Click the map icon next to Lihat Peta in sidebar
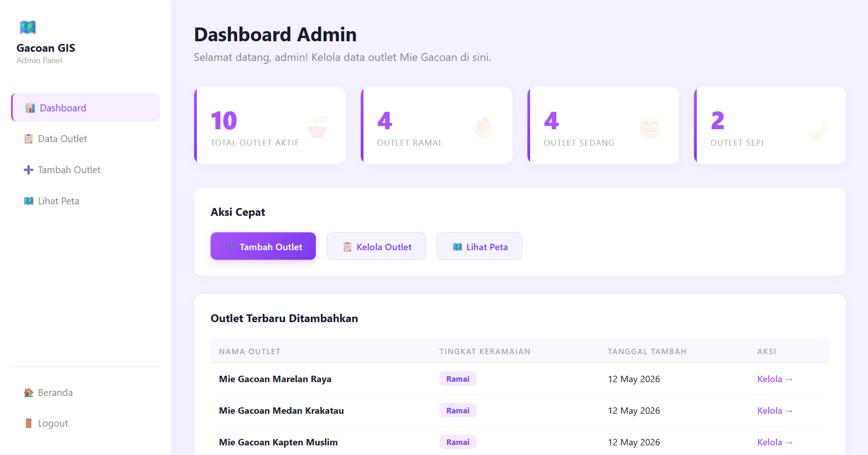 click(28, 201)
